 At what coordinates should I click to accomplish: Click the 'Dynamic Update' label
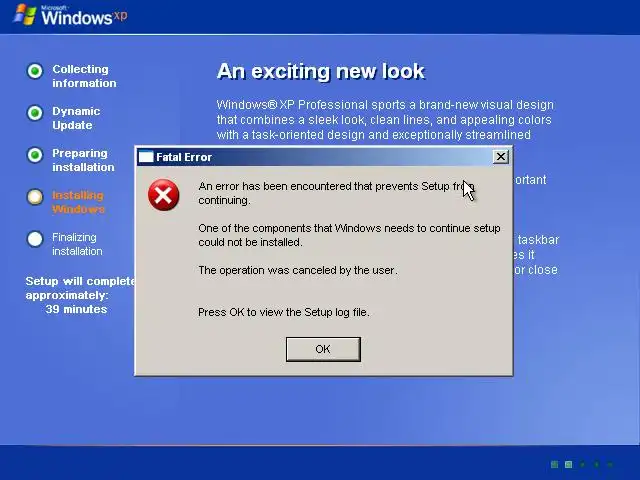(76, 118)
